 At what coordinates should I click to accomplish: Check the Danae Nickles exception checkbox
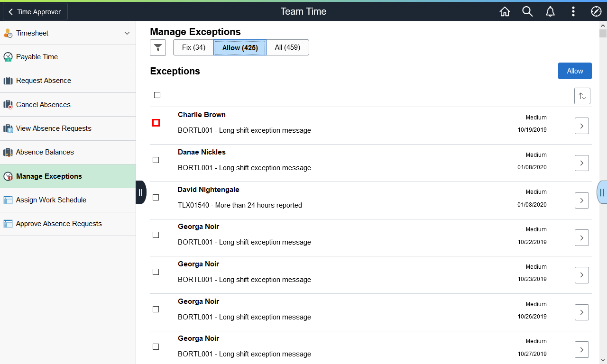pos(156,160)
